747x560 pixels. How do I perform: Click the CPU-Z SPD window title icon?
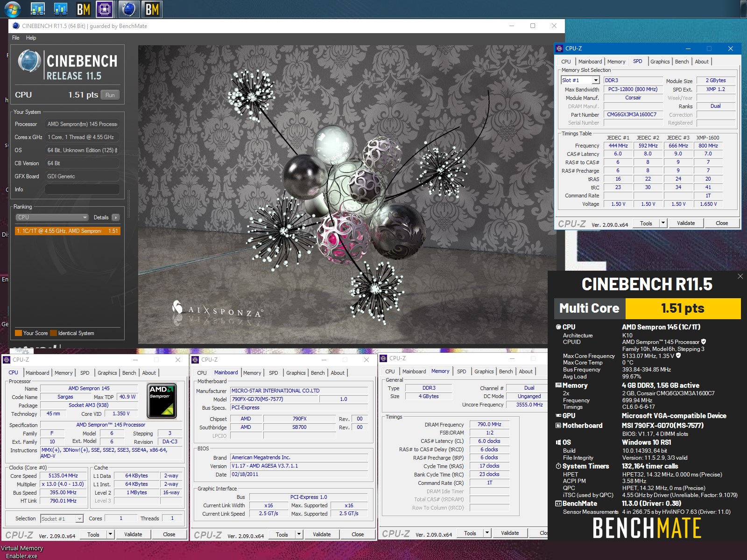(x=559, y=48)
